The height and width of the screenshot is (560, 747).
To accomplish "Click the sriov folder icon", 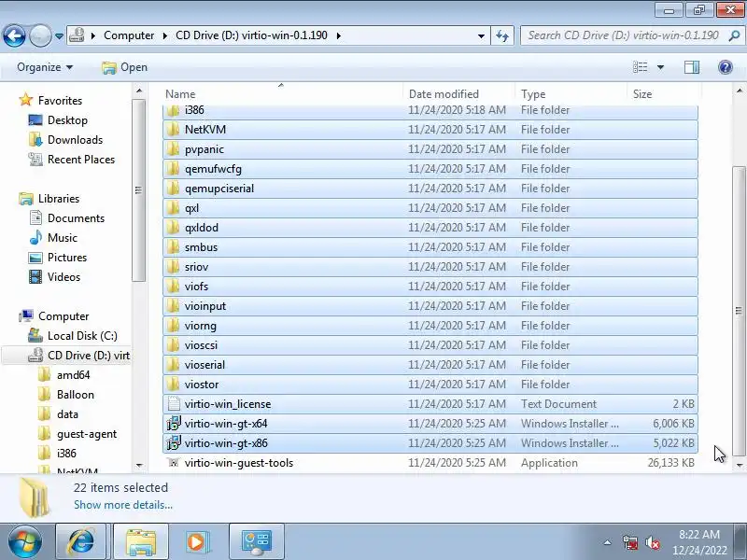I will pos(174,267).
